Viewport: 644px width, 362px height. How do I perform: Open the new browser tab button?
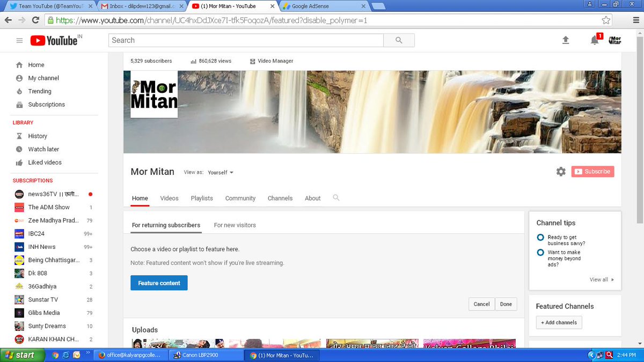[x=378, y=6]
